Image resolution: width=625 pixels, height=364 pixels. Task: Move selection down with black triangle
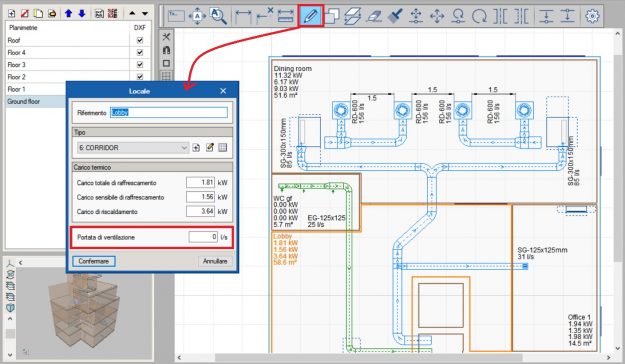click(145, 14)
